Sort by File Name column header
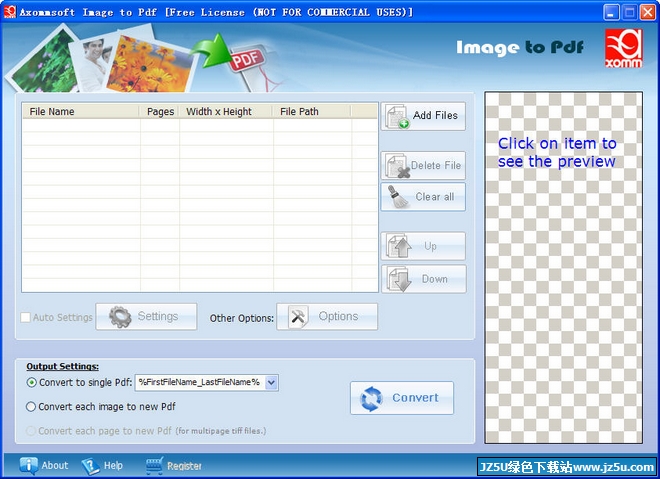660x479 pixels. (80, 112)
